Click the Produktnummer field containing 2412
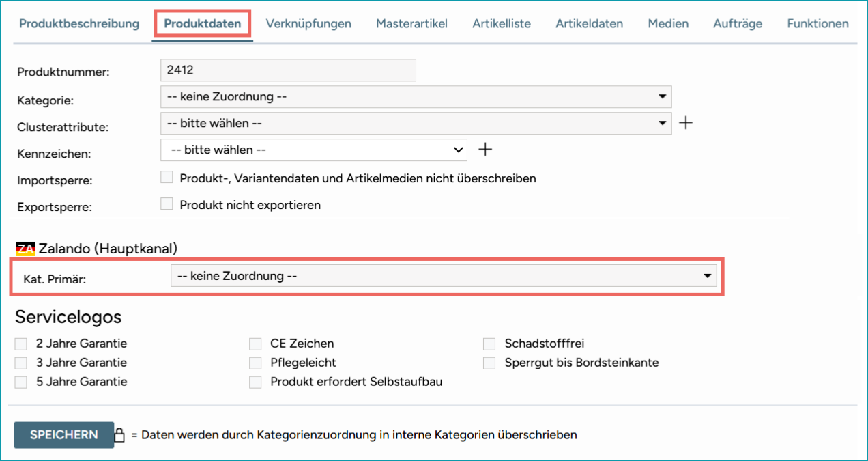The image size is (868, 461). [x=288, y=70]
